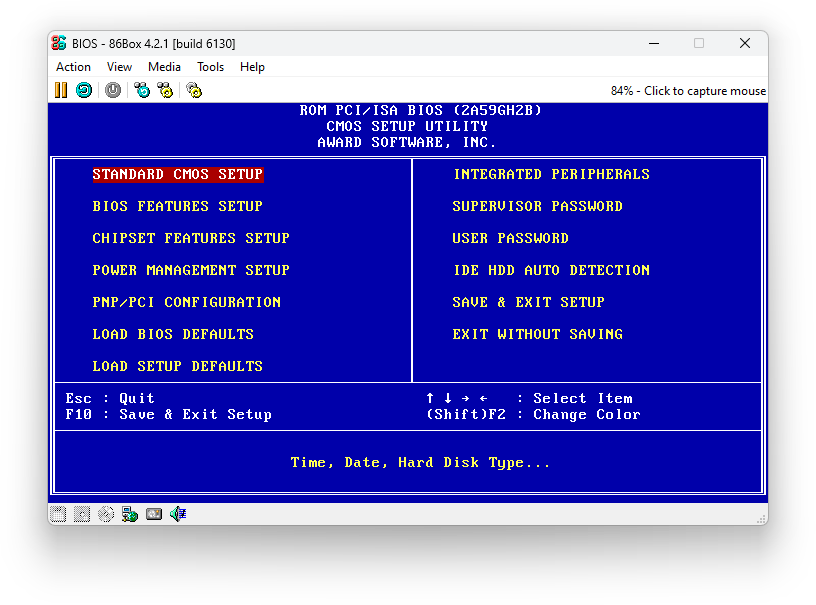Screen dimensions: 816x605
Task: Click the 'Time, Date, Hard Disk Type...' description
Action: coord(420,462)
